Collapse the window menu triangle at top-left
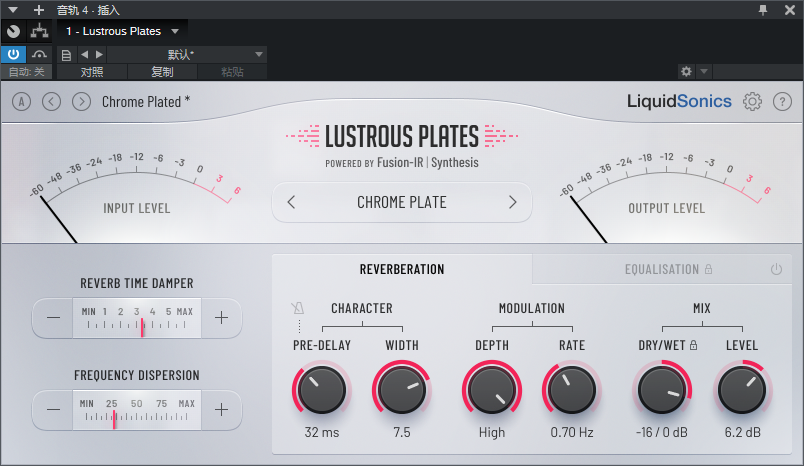804x466 pixels. pos(13,10)
